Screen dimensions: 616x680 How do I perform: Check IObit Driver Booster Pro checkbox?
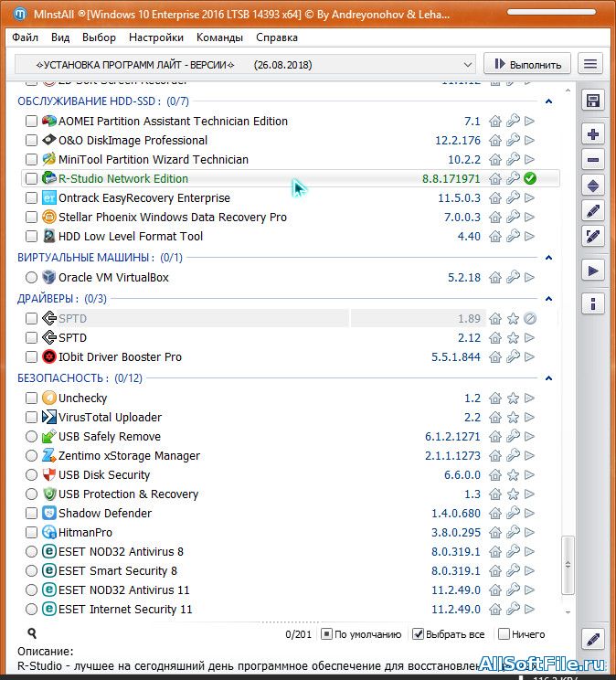[x=31, y=357]
